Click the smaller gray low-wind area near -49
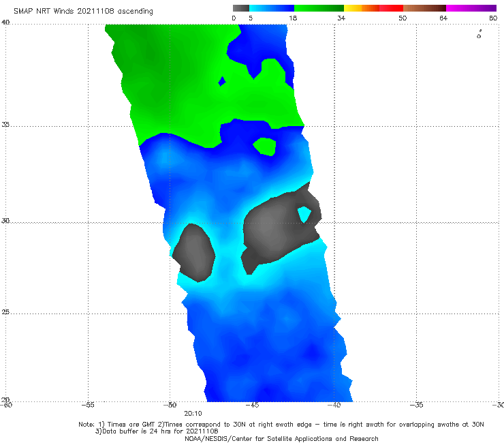Image resolution: width=504 pixels, height=443 pixels. (194, 253)
